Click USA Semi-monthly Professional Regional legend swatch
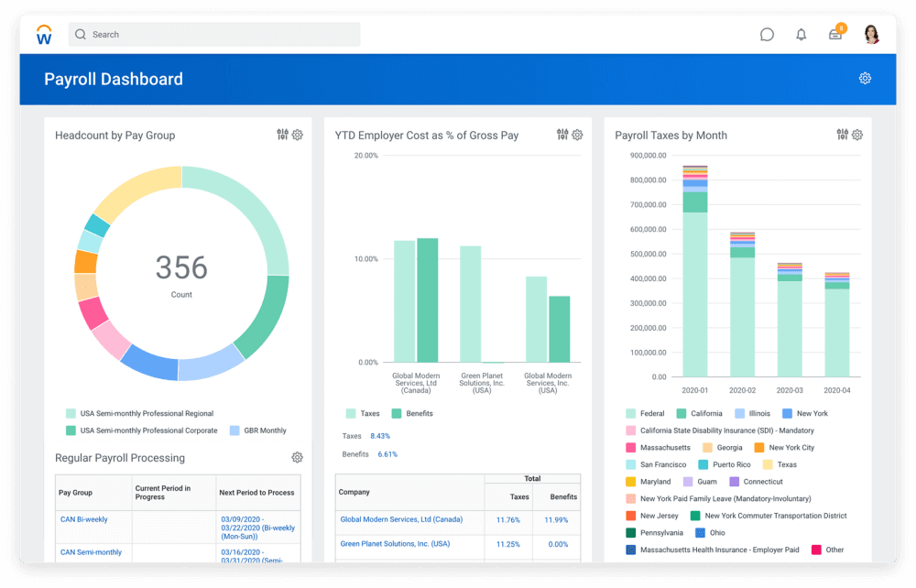Viewport: 916px width, 588px height. click(x=71, y=413)
